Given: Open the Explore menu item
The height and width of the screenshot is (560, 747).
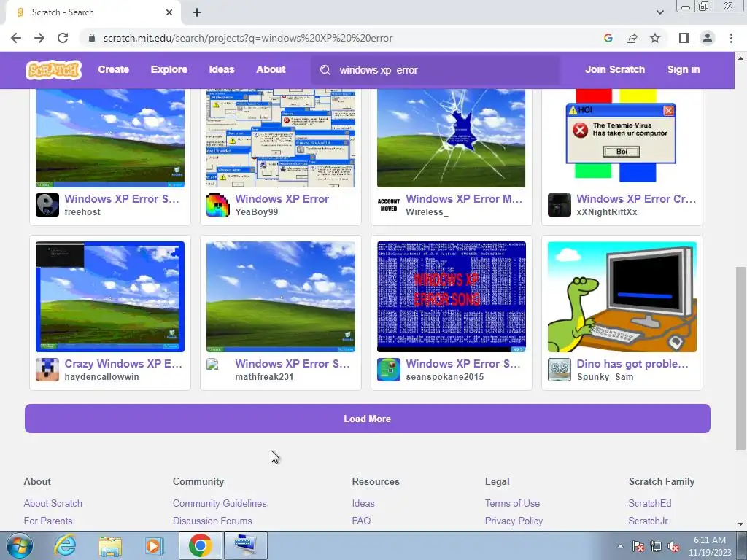Looking at the screenshot, I should click(169, 69).
